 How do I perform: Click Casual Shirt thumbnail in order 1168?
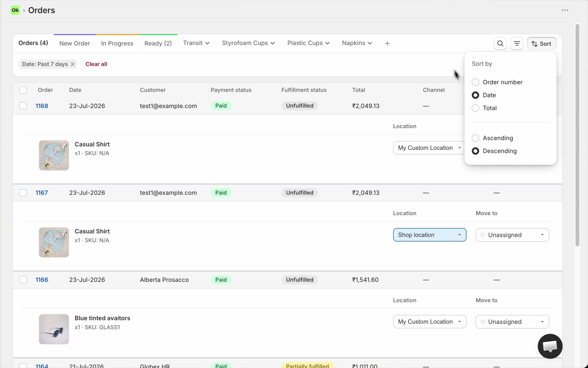tap(54, 155)
